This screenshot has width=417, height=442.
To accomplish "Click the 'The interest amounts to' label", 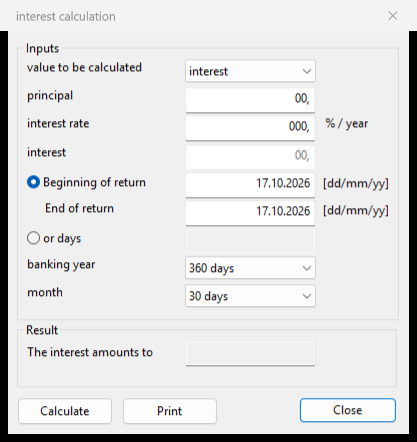I will point(90,352).
